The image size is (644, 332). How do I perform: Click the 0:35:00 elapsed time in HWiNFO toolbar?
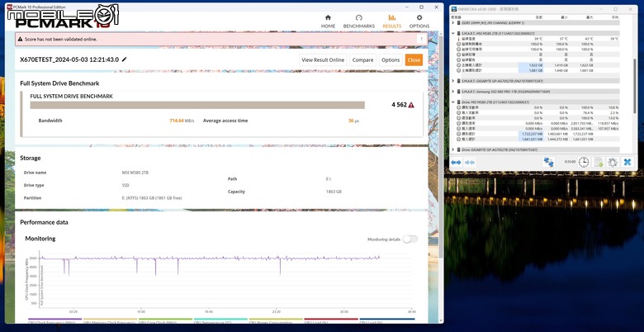(x=570, y=162)
